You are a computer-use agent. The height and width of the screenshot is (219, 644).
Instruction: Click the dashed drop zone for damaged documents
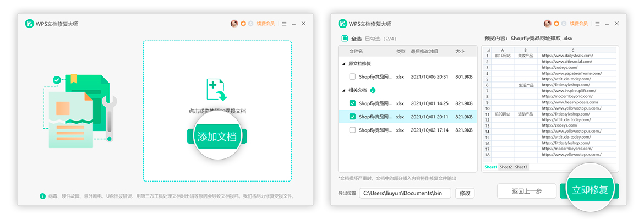click(217, 111)
